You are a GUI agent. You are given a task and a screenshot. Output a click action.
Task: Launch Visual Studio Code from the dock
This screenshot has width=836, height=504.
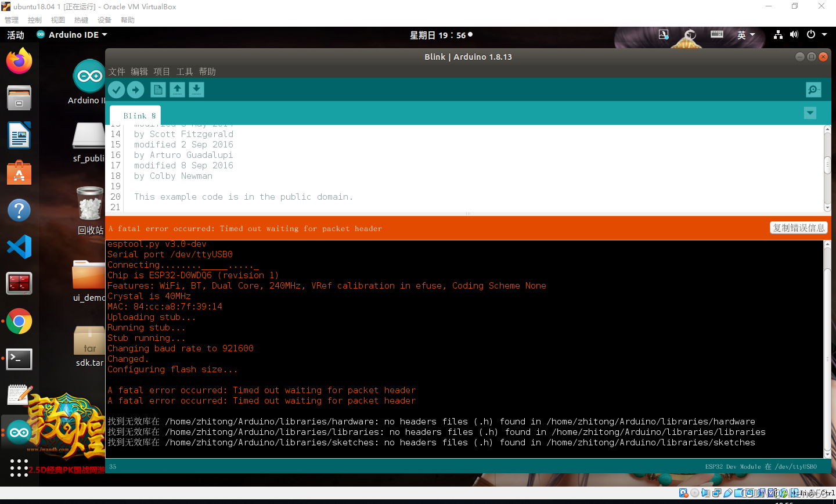19,247
